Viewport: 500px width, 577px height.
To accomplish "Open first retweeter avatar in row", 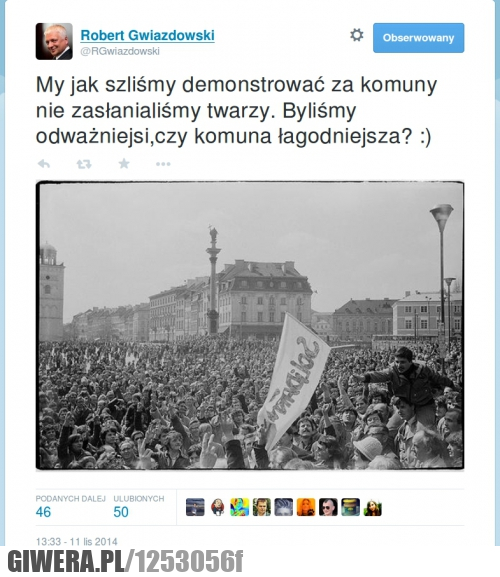I will (195, 507).
